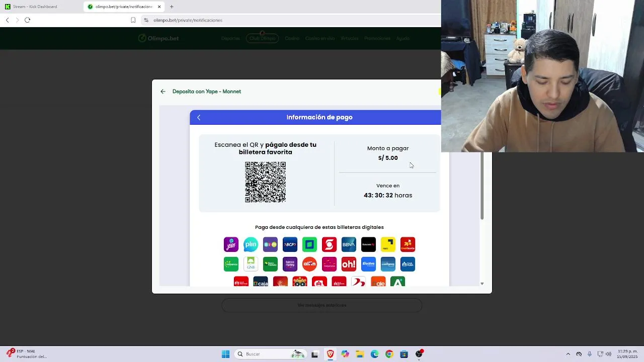Click the 43: 30: 32 horas countdown
644x362 pixels.
coord(388,195)
